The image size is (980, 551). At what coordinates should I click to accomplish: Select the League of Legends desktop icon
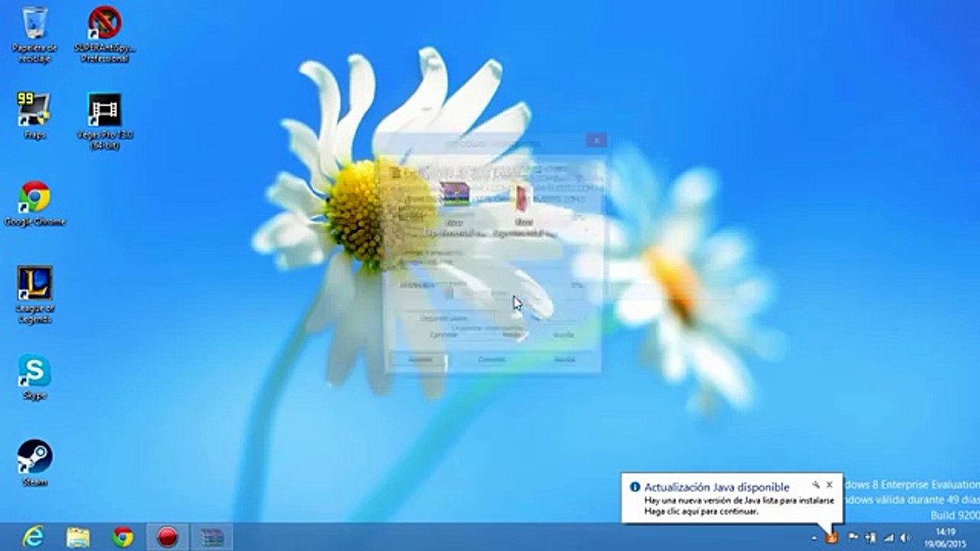tap(34, 295)
